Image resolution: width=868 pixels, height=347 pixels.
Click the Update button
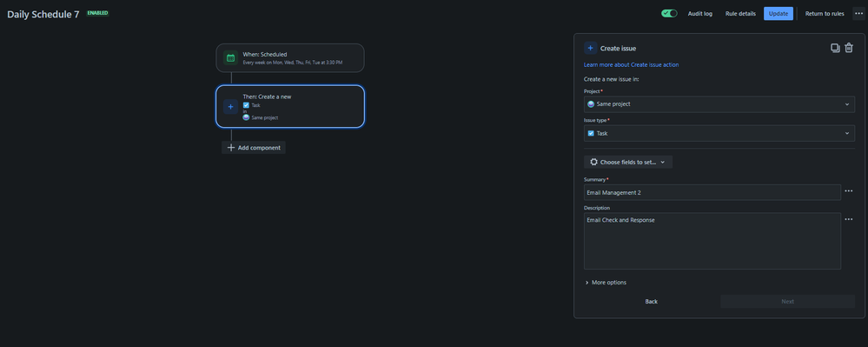tap(779, 13)
